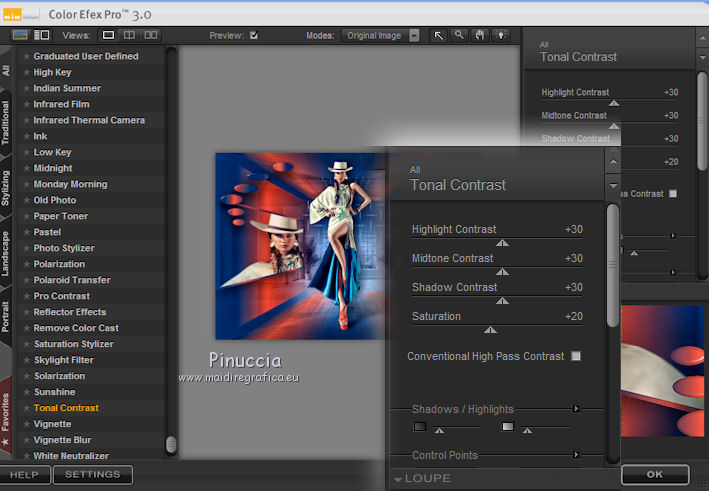Screen dimensions: 709x491
Task: Click the light bulb background icon
Action: point(499,35)
